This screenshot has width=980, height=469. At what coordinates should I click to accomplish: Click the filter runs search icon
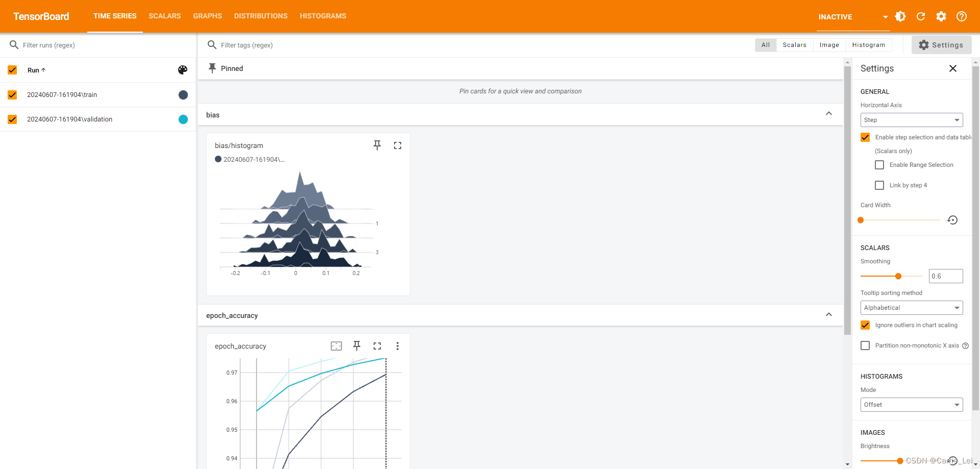14,45
